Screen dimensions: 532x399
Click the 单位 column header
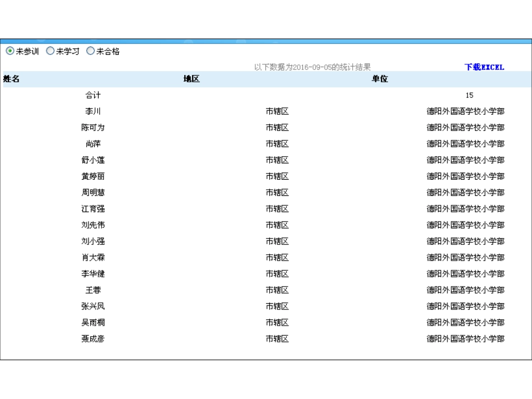tap(380, 79)
